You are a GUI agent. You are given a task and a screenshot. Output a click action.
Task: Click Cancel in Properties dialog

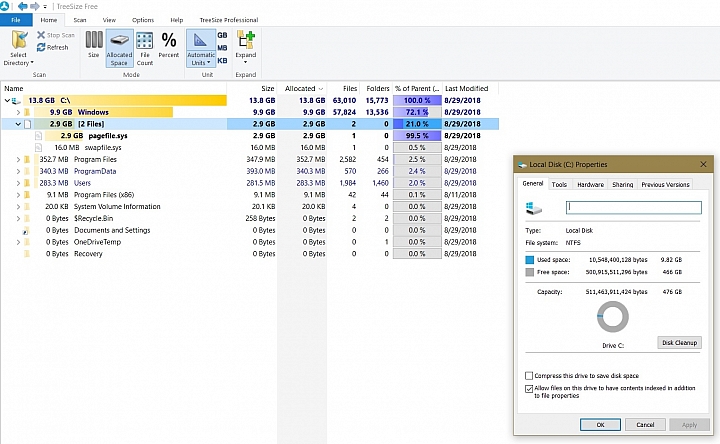[645, 425]
